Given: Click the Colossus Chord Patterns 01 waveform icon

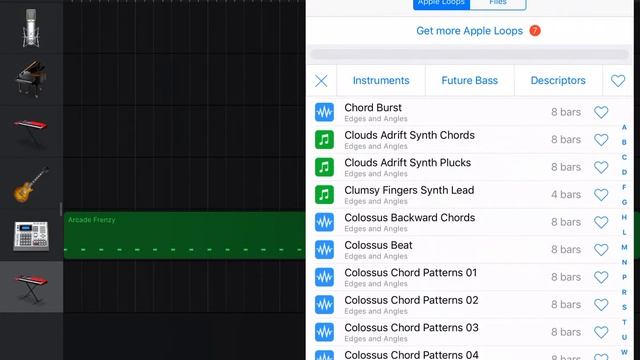Looking at the screenshot, I should click(x=324, y=277).
